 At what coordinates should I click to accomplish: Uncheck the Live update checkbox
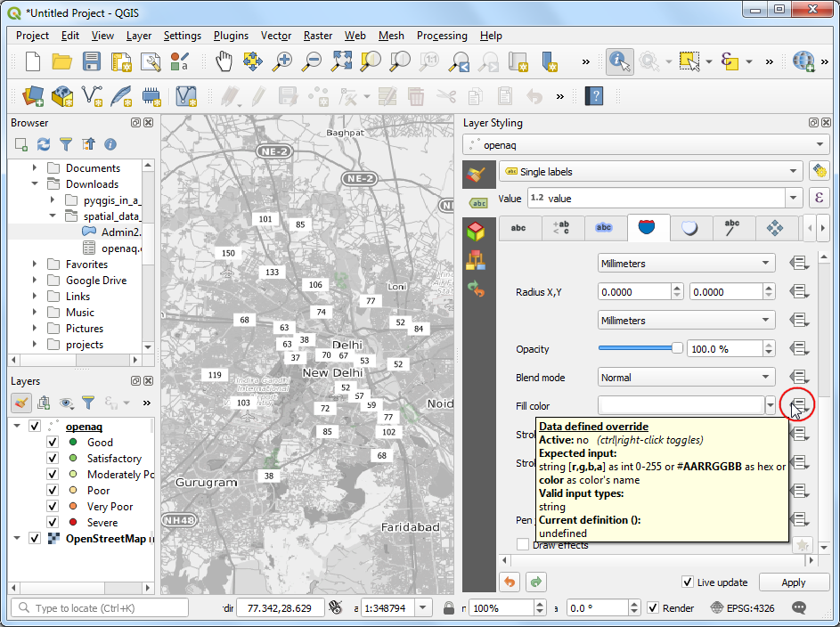tap(687, 582)
